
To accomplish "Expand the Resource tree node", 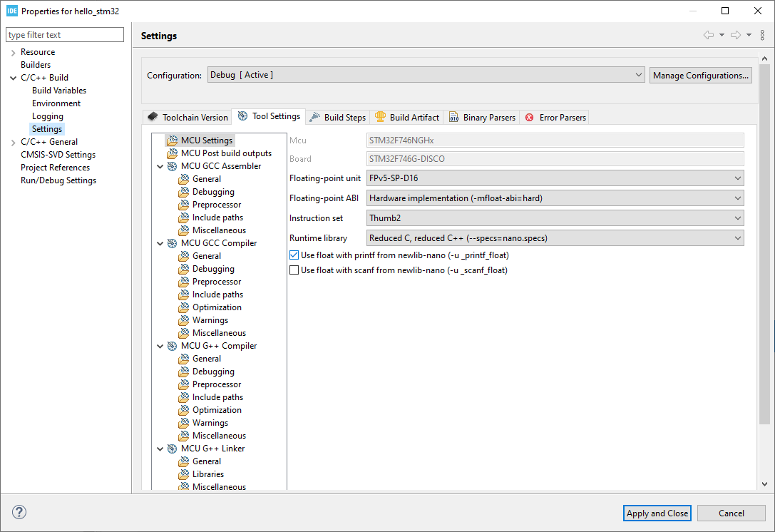I will point(13,52).
